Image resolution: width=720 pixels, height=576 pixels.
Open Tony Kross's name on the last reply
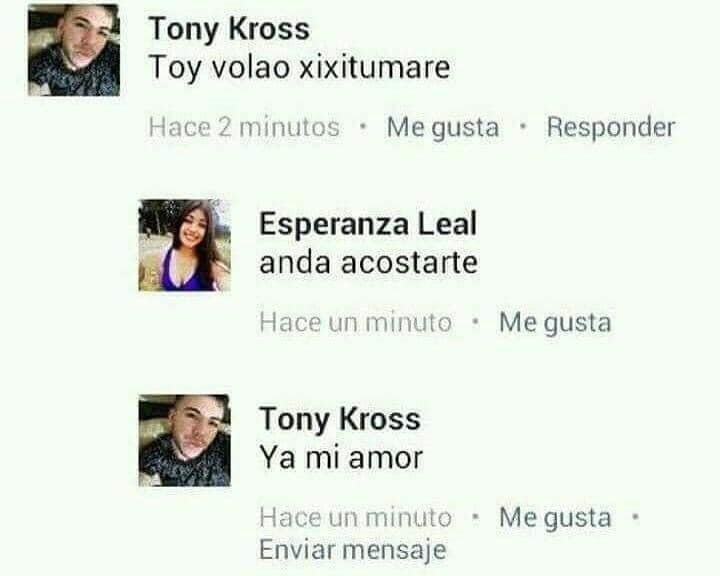[340, 420]
